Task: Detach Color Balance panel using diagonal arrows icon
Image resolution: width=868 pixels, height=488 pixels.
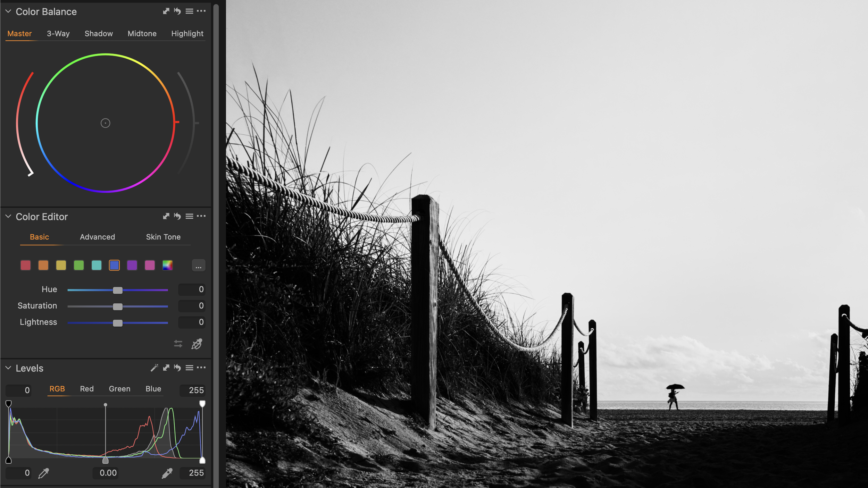Action: point(166,11)
